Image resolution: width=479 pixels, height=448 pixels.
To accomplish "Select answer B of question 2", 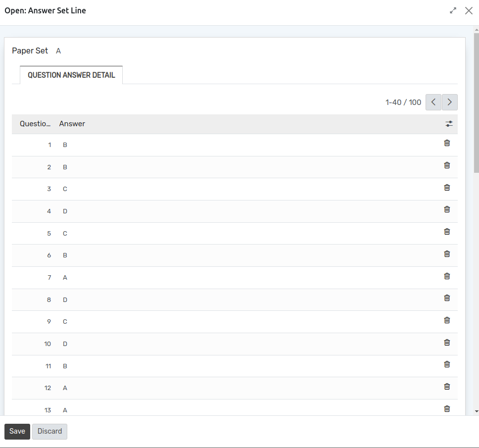I will (65, 167).
